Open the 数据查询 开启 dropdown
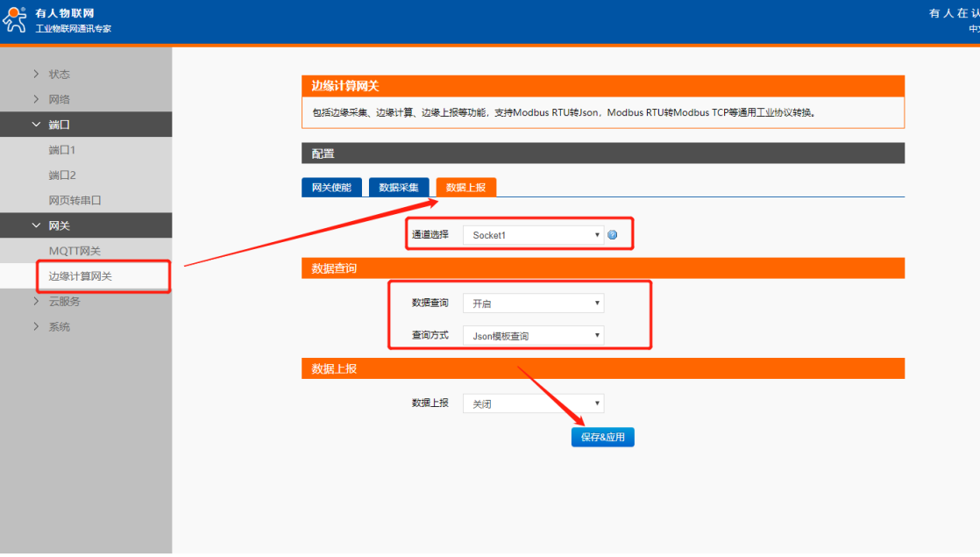Screen dimensions: 980x557 tap(533, 303)
